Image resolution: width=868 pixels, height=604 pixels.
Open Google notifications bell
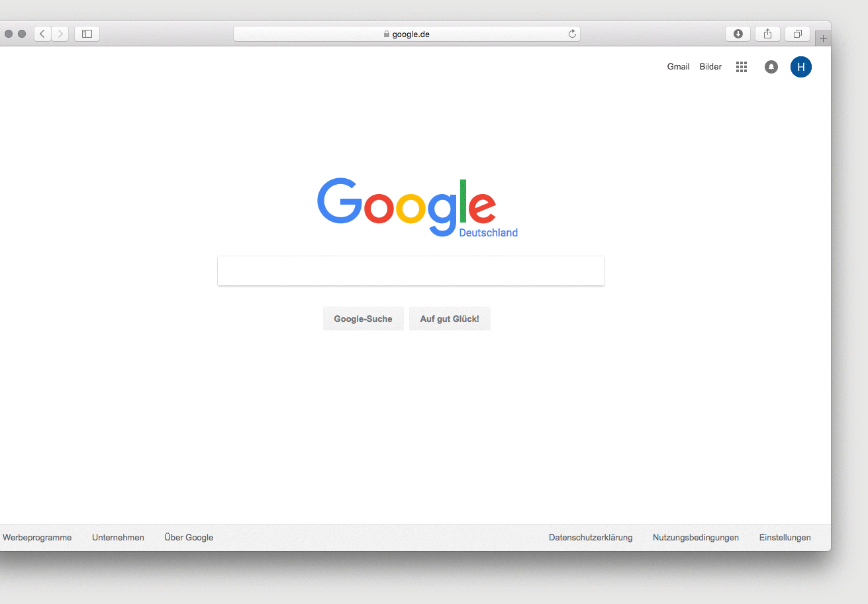pos(771,67)
